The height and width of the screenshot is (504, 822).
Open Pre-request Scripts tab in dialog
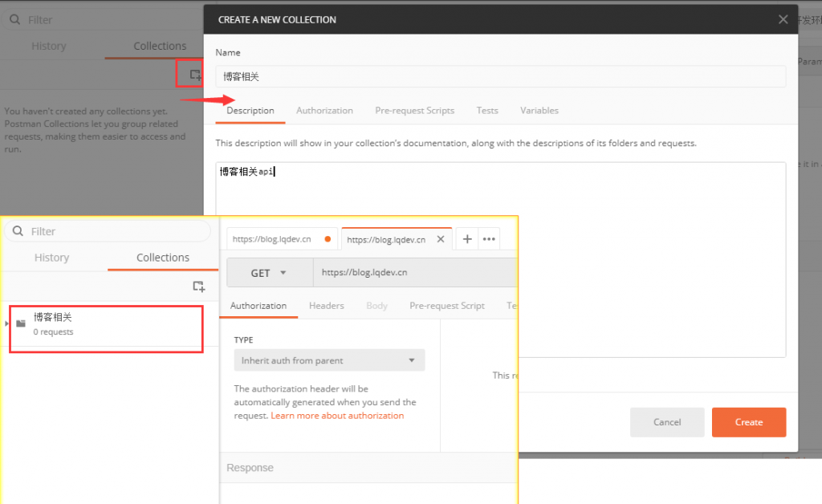[415, 111]
